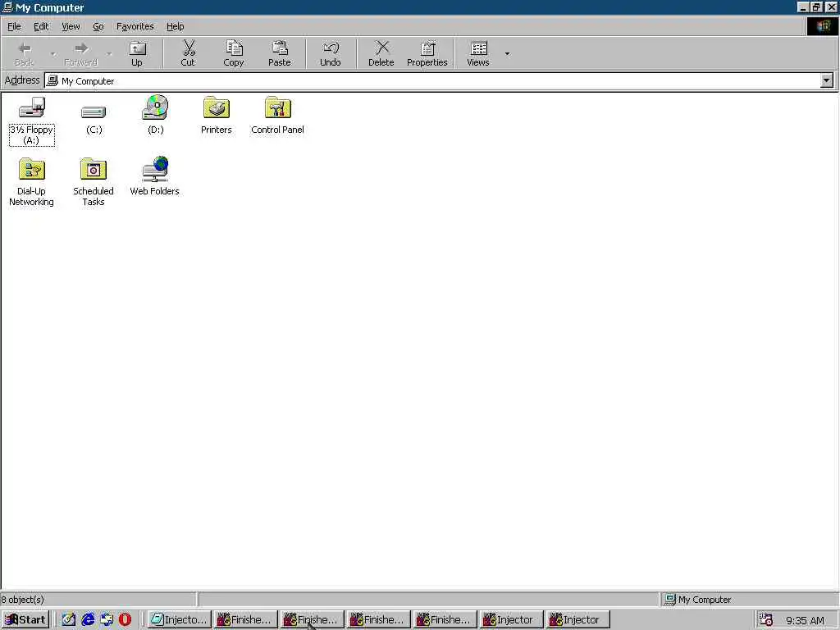Launch Outlook Express from quick launch
The height and width of the screenshot is (630, 840).
coord(107,620)
